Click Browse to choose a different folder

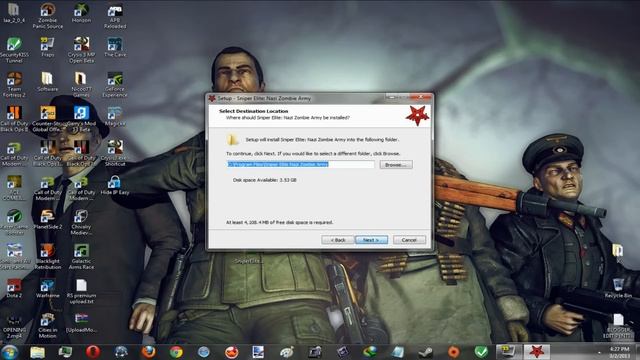[396, 164]
